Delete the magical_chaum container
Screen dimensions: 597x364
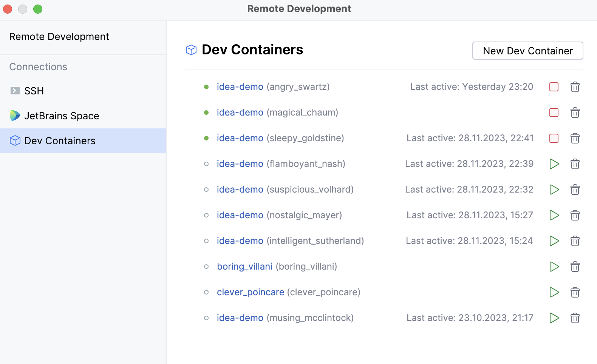tap(575, 113)
